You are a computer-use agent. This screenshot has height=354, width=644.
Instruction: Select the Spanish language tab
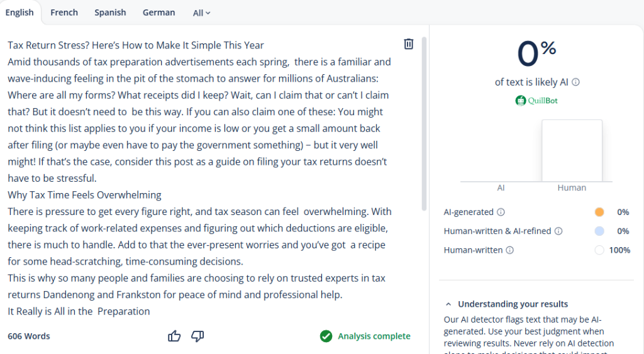(110, 13)
